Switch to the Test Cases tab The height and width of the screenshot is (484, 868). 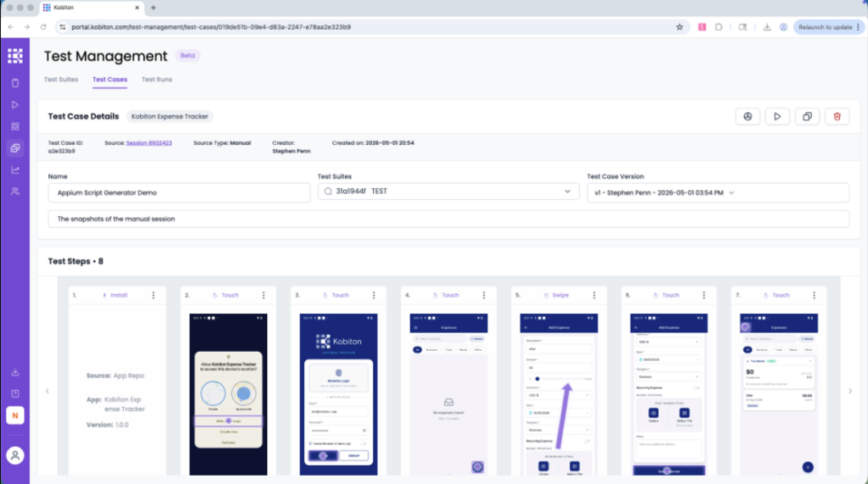tap(109, 79)
